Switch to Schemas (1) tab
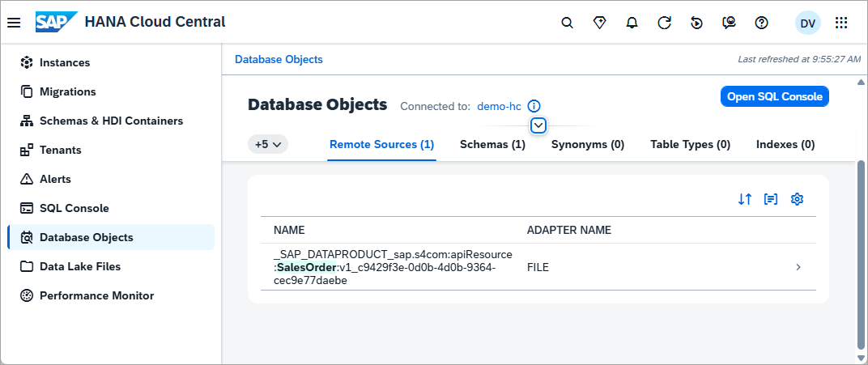The image size is (868, 365). click(x=492, y=145)
